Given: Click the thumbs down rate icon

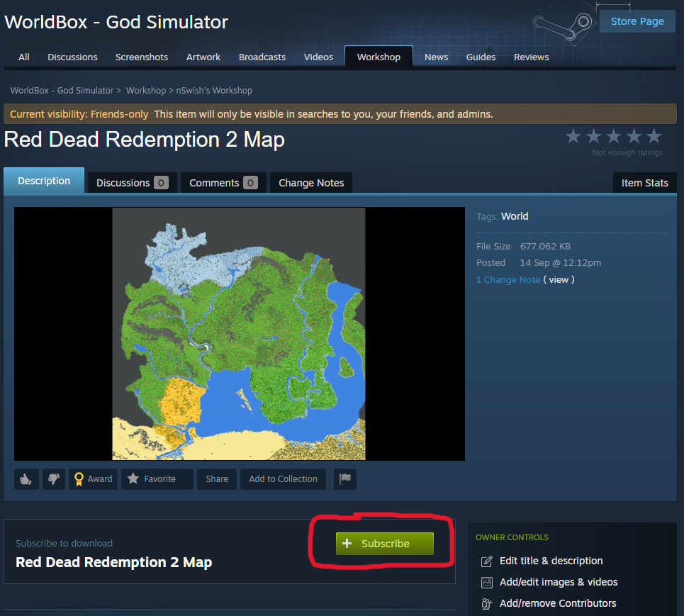Looking at the screenshot, I should pyautogui.click(x=54, y=479).
